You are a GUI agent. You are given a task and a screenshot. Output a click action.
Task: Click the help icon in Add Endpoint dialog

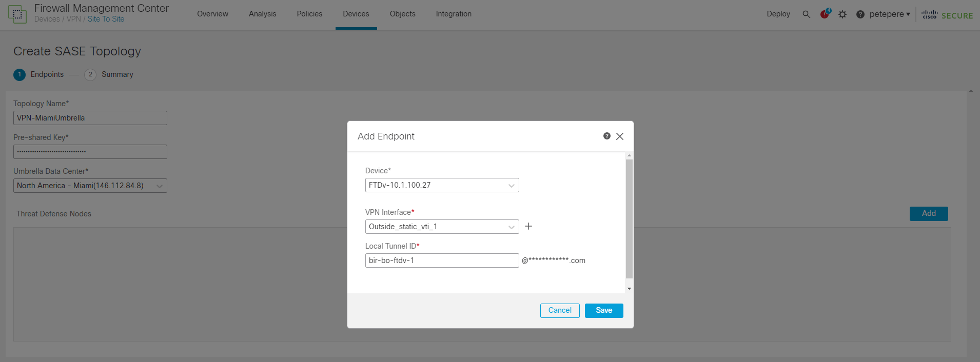click(x=607, y=136)
